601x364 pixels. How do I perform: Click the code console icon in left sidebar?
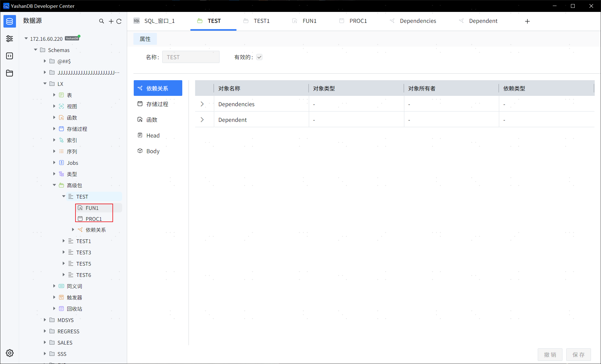(10, 56)
